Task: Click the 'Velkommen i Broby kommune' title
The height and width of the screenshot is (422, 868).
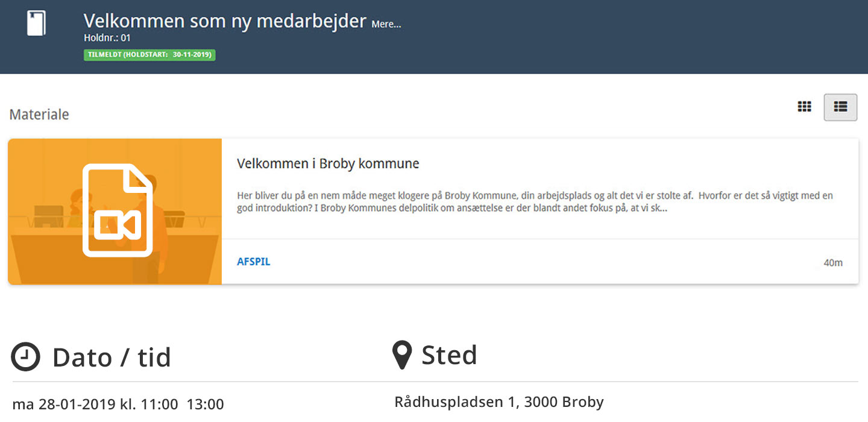Action: pyautogui.click(x=328, y=163)
